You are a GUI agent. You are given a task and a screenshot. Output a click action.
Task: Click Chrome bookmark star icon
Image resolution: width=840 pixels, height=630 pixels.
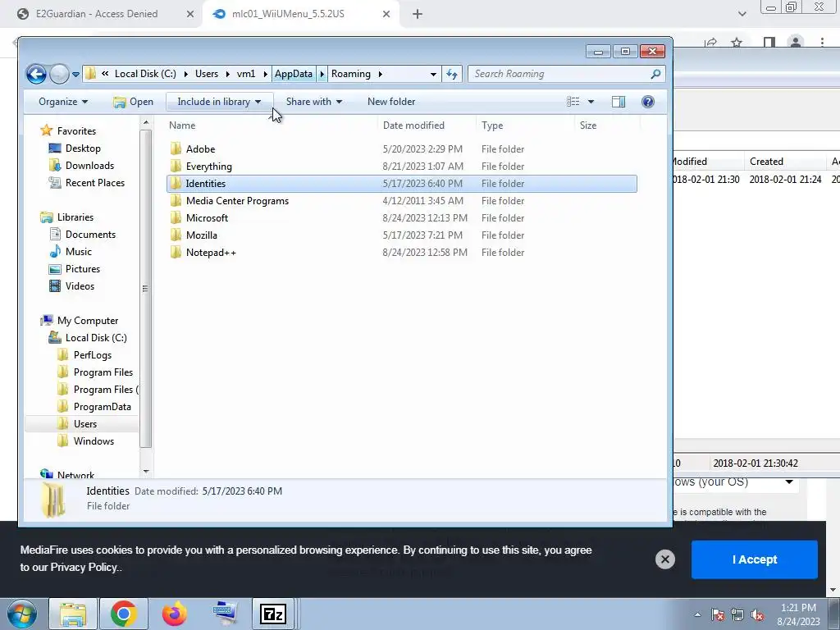pos(737,42)
